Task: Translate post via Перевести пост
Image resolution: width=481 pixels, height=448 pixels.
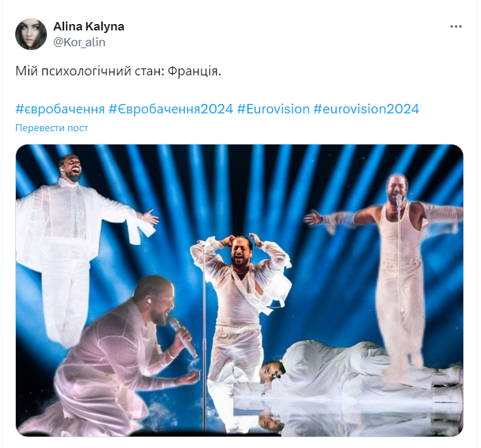Action: [51, 128]
